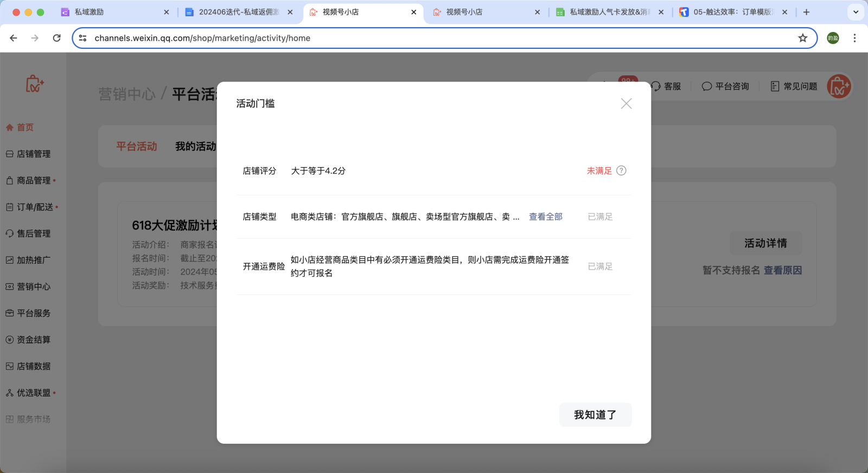The height and width of the screenshot is (473, 868).
Task: Open the Chrome three-dot menu
Action: tap(854, 38)
